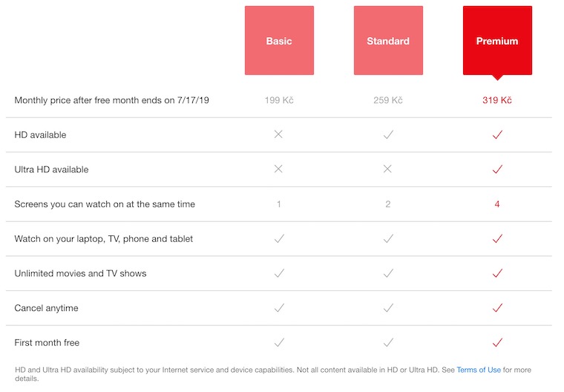
Task: Choose the Premium plan tile
Action: click(497, 41)
